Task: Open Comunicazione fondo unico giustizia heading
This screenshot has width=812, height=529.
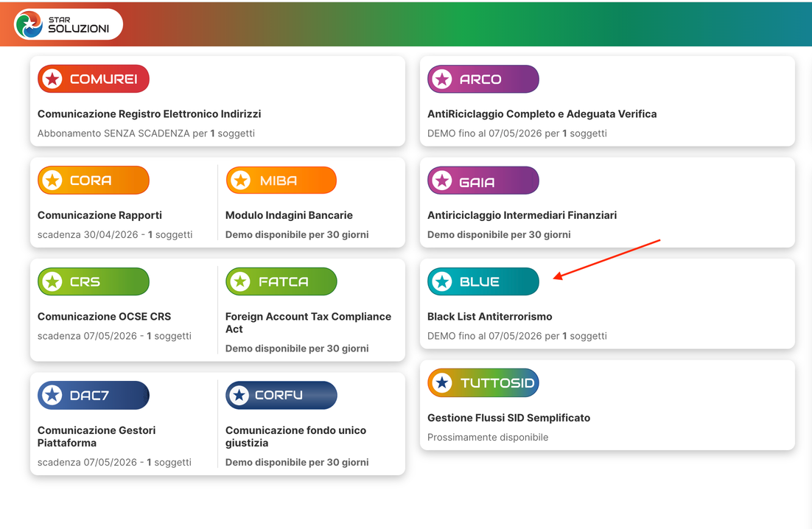Action: [x=295, y=437]
